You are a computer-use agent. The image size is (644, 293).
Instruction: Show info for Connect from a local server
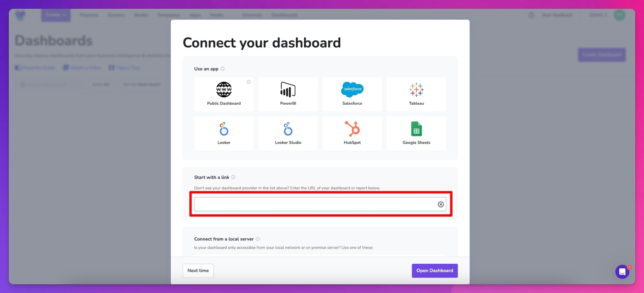pyautogui.click(x=258, y=239)
